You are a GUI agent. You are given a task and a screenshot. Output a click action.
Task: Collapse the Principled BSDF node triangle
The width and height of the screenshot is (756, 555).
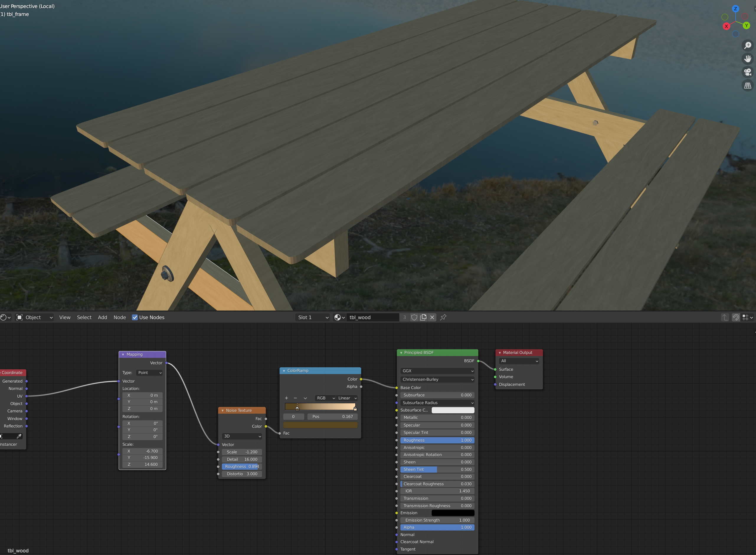(x=401, y=353)
